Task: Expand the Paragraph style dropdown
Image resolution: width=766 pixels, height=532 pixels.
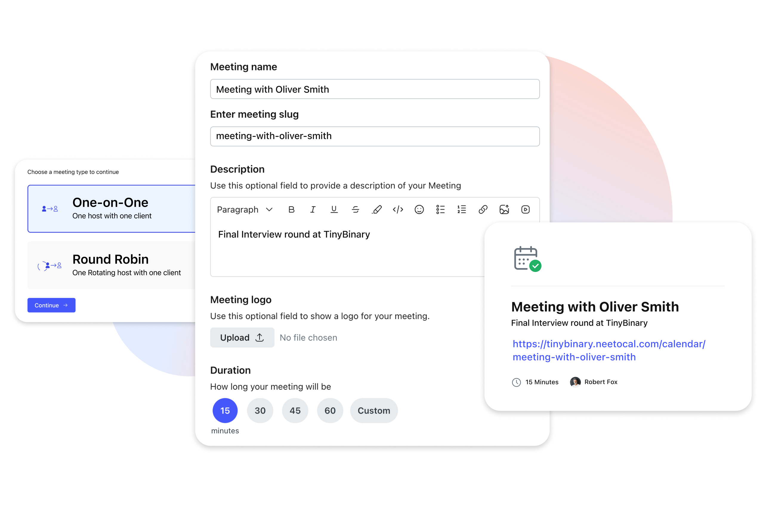Action: (243, 210)
